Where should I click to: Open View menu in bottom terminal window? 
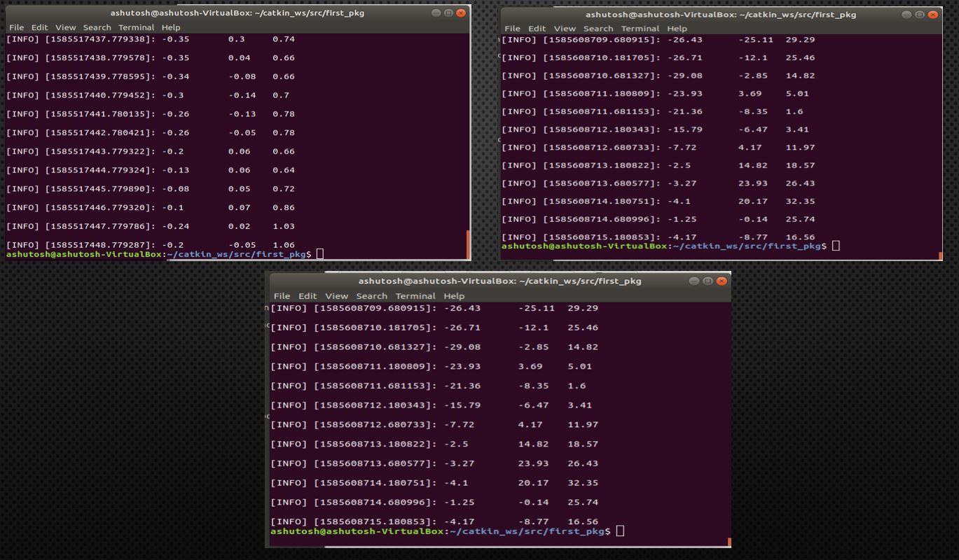click(x=336, y=296)
